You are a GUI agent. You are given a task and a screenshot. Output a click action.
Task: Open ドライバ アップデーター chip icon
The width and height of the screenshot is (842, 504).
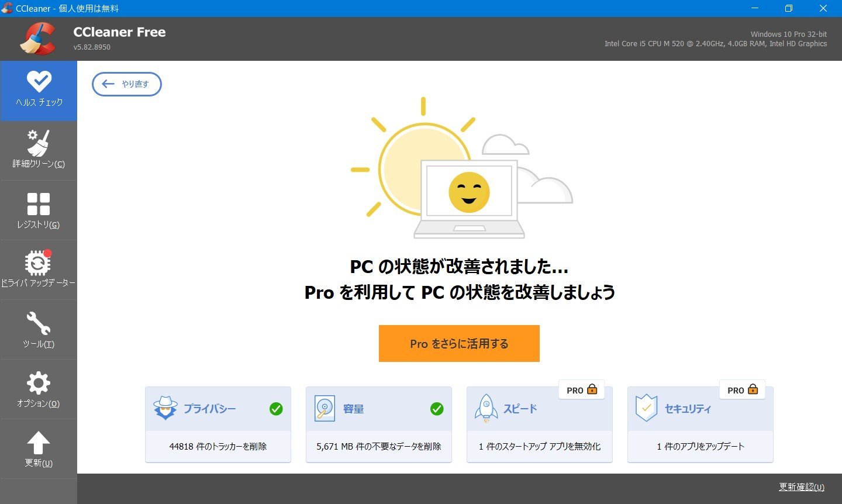click(39, 263)
